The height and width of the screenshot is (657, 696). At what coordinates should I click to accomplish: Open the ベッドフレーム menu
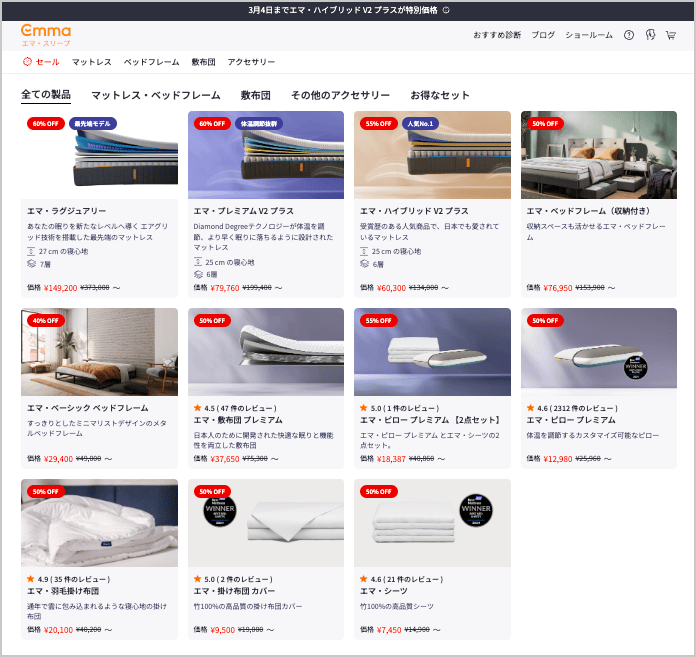tap(151, 62)
